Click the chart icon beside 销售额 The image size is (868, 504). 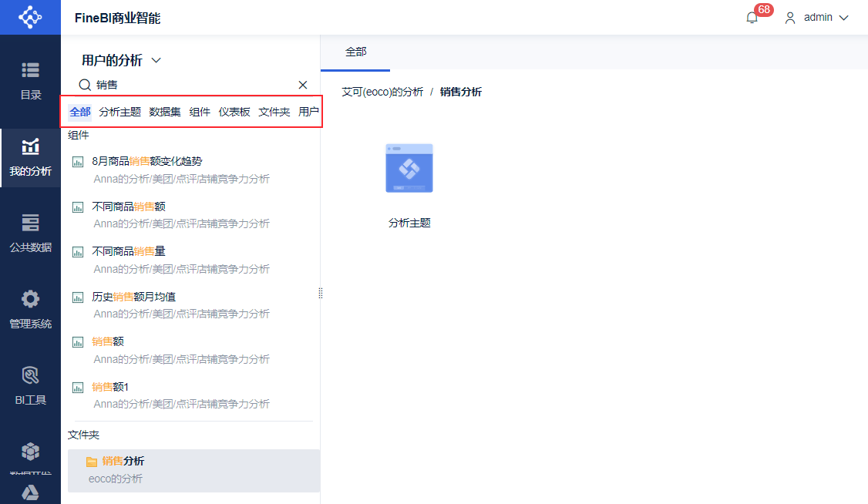click(78, 342)
